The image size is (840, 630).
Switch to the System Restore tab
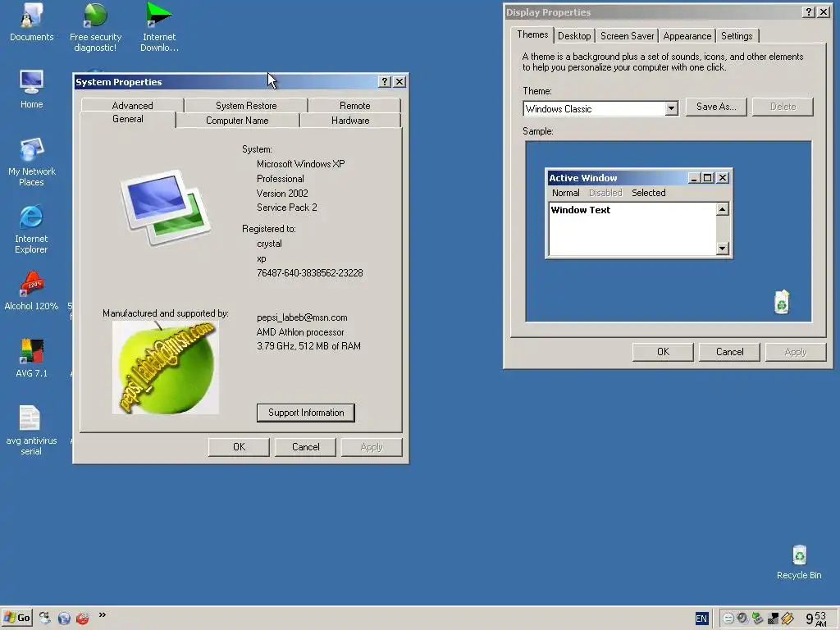click(x=246, y=106)
